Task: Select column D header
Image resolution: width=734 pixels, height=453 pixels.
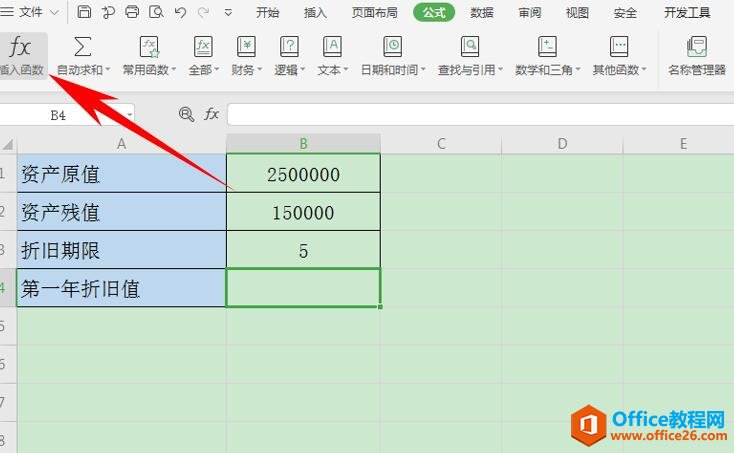Action: click(x=562, y=144)
